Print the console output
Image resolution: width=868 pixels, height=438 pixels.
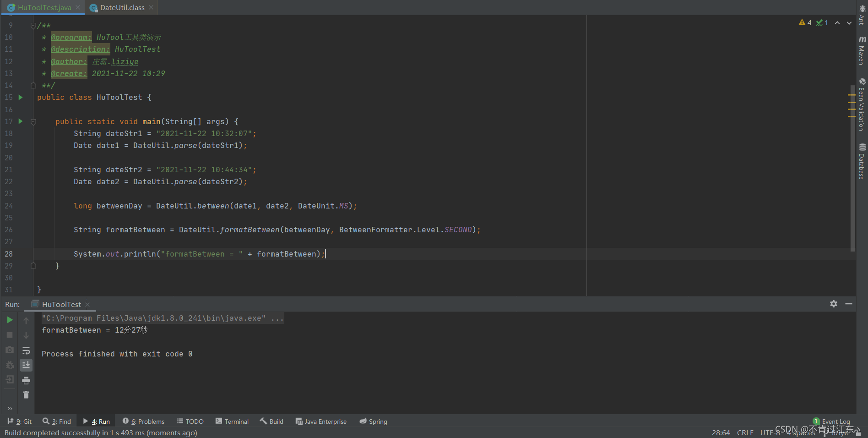coord(26,380)
